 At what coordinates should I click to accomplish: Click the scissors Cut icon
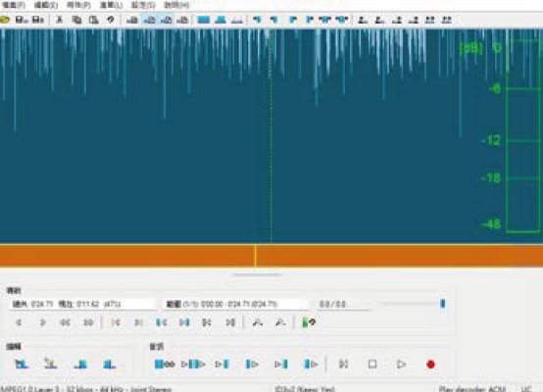(59, 20)
